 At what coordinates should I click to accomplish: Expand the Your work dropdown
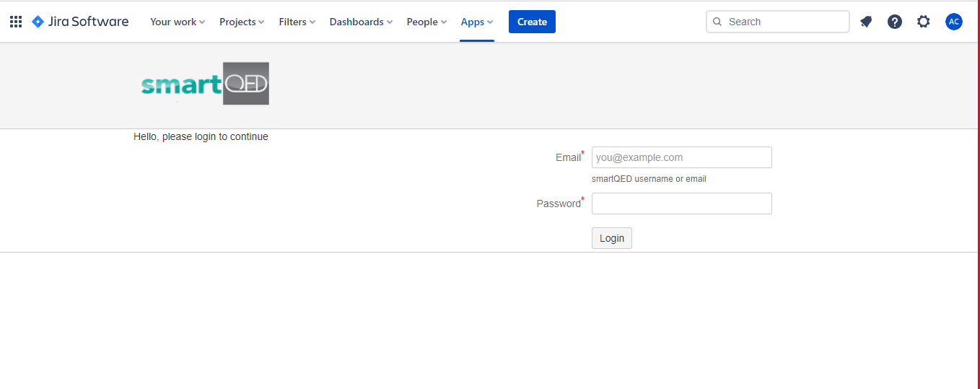[x=178, y=22]
